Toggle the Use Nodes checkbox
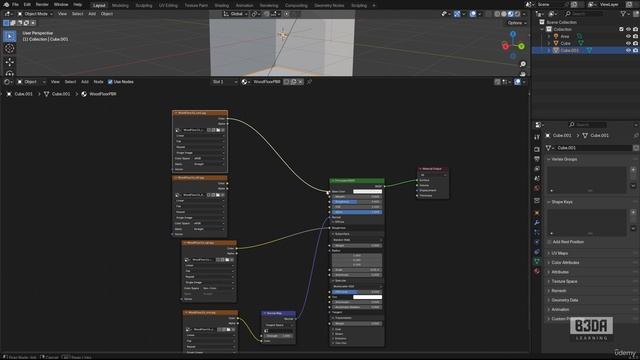This screenshot has height=360, width=640. (110, 82)
